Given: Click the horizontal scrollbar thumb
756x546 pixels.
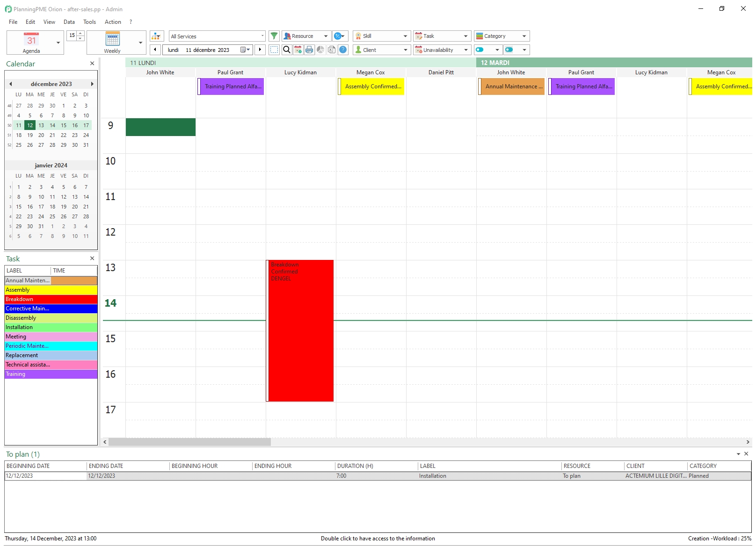Looking at the screenshot, I should (189, 442).
